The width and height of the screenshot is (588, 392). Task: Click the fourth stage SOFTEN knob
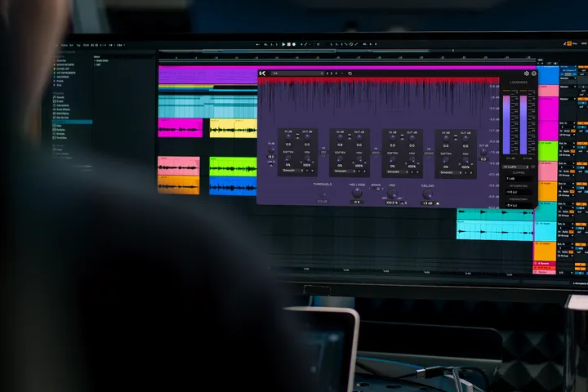[x=446, y=161]
